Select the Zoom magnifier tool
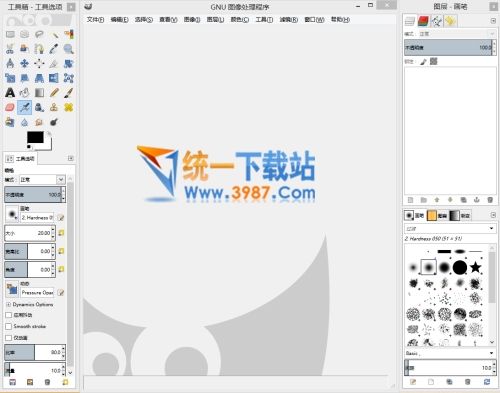 point(69,49)
